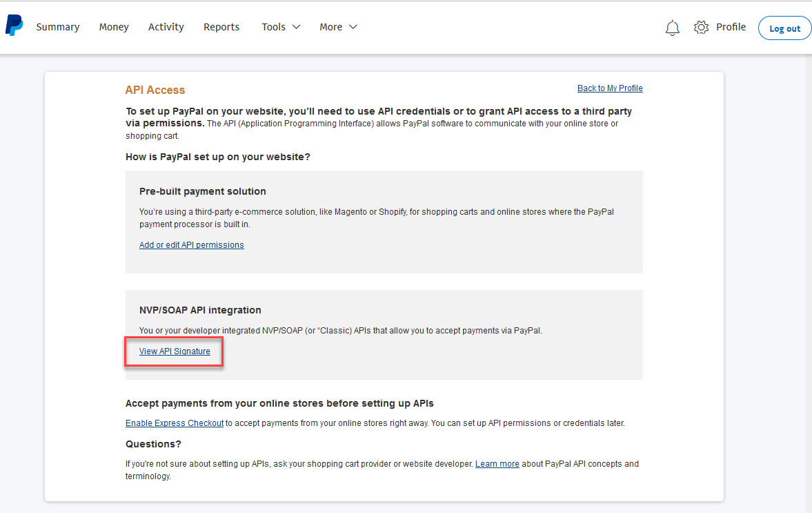Click the 'Questions?' heading
Viewport: 812px width, 513px height.
[153, 444]
